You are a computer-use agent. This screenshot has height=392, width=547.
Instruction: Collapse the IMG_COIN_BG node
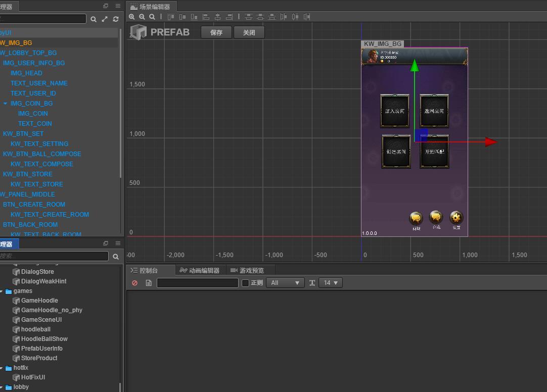tap(6, 104)
